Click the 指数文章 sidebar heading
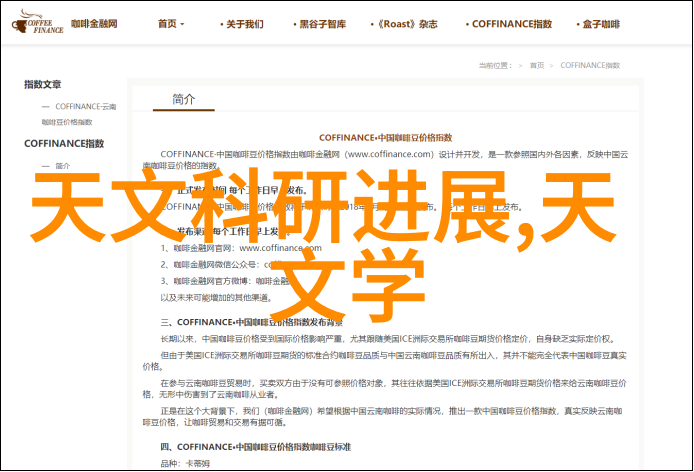Image resolution: width=694 pixels, height=472 pixels. [x=42, y=84]
